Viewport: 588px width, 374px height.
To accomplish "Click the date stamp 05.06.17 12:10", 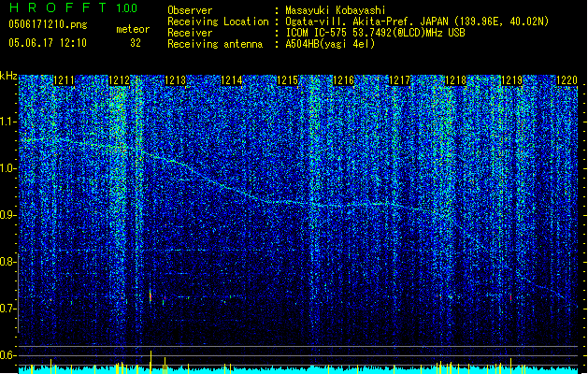I will (x=48, y=43).
